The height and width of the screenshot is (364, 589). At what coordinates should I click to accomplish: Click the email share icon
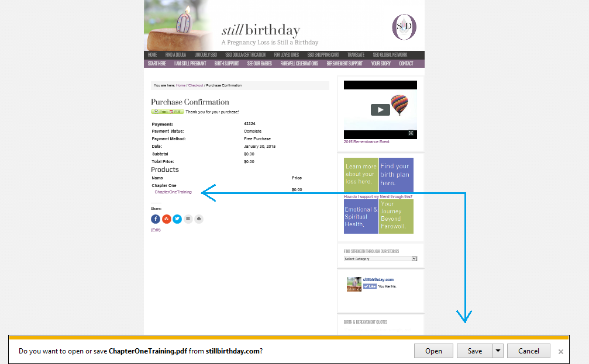point(188,219)
